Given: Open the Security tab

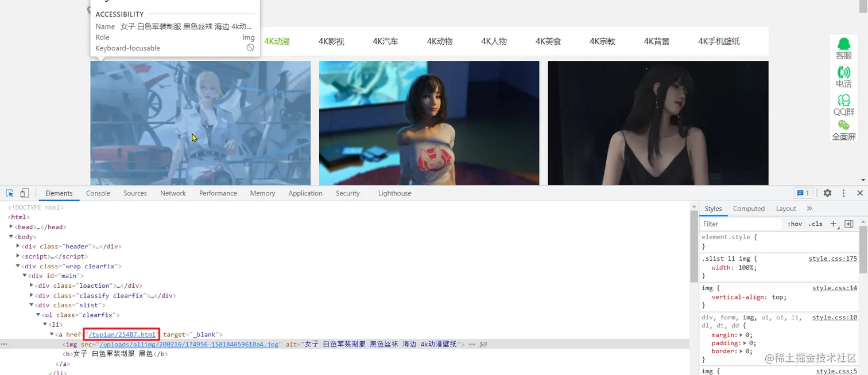Looking at the screenshot, I should pos(348,193).
